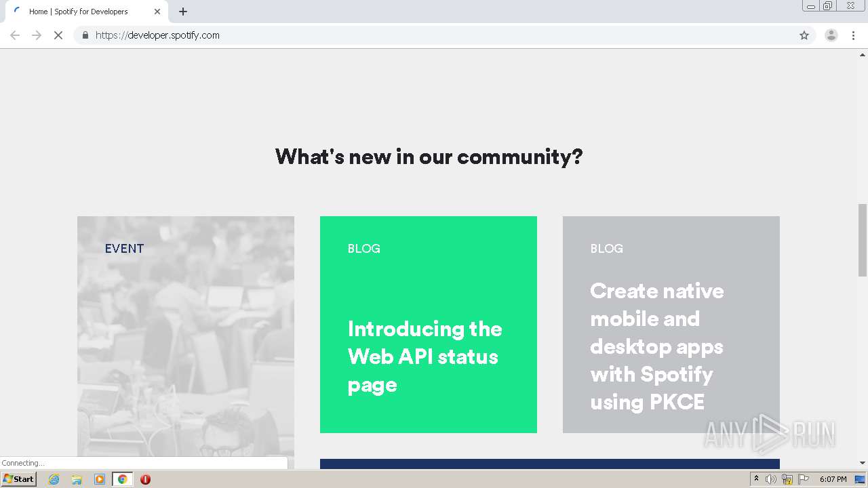Open Windows Explorer folder in taskbar

(x=77, y=479)
